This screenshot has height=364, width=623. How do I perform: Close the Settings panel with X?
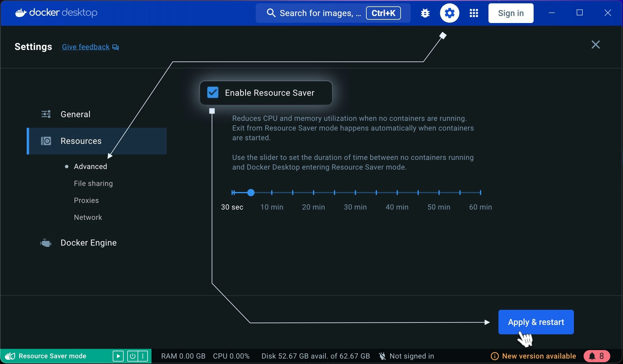click(x=595, y=45)
